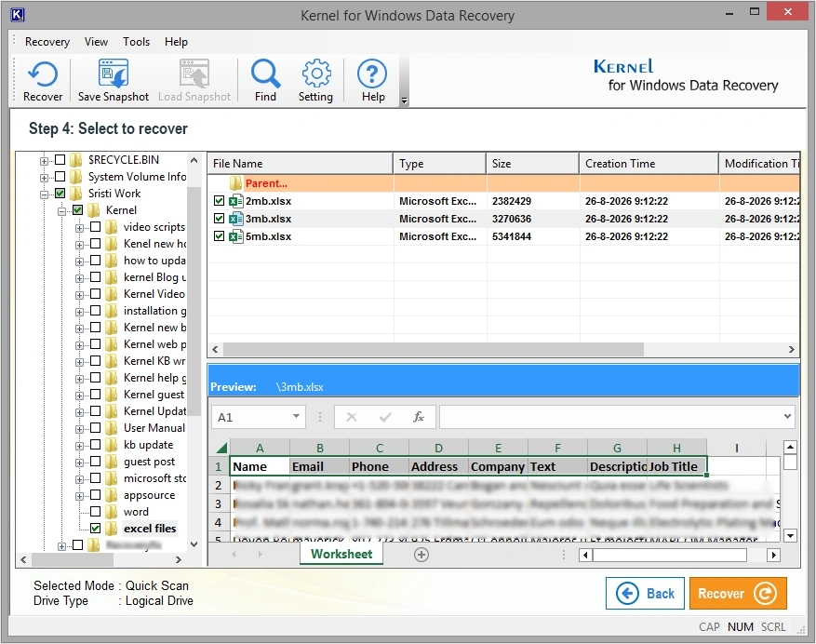Viewport: 816px width, 644px height.
Task: Collapse the Kernel tree node
Action: tap(62, 211)
